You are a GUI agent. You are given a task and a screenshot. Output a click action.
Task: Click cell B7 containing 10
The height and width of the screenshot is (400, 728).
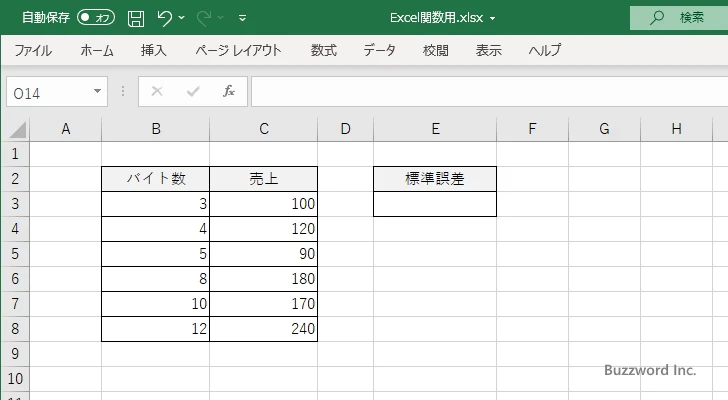click(x=156, y=304)
